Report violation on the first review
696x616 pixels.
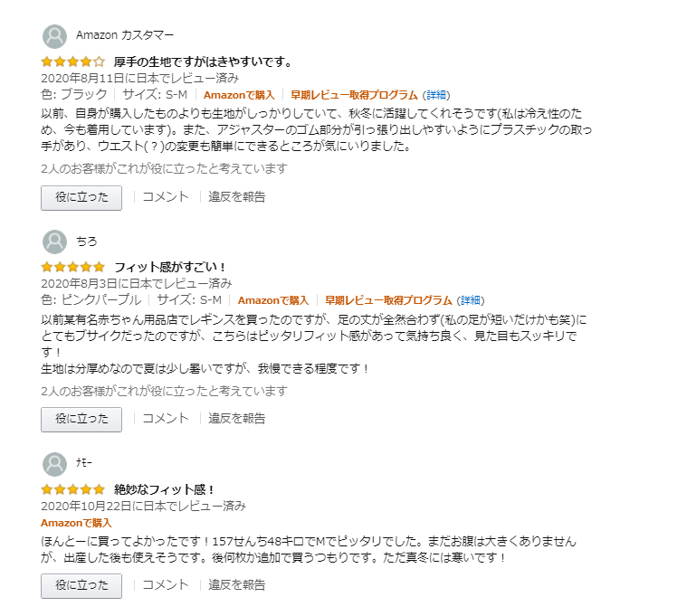coord(237,196)
